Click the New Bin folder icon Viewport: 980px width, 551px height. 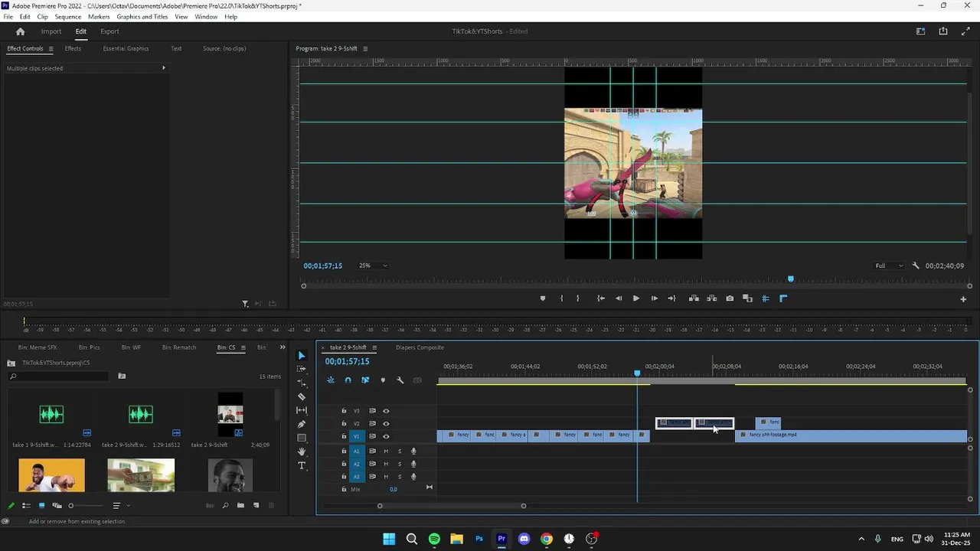coord(240,506)
